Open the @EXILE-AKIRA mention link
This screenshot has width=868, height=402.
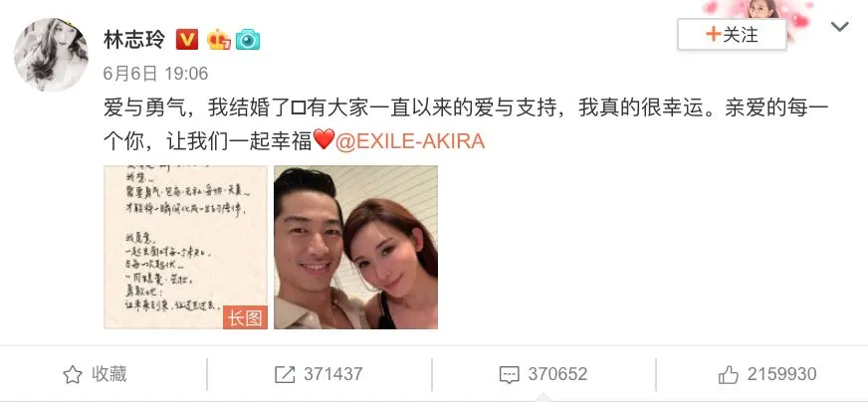click(x=410, y=141)
